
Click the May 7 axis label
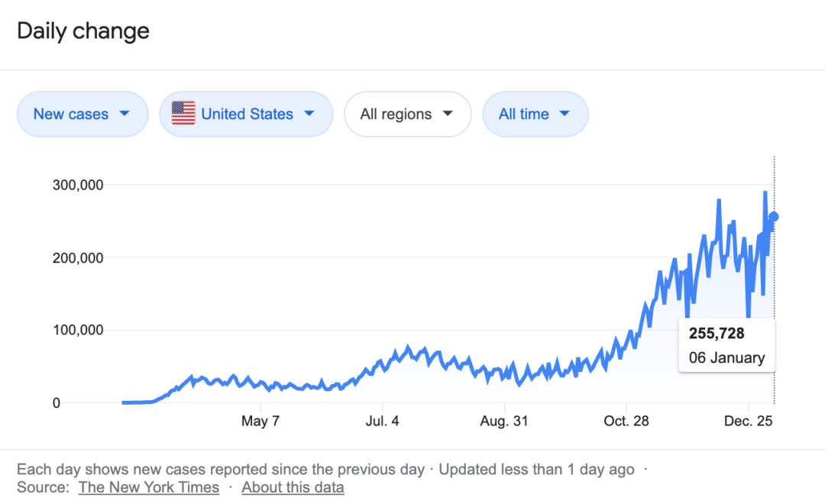260,422
